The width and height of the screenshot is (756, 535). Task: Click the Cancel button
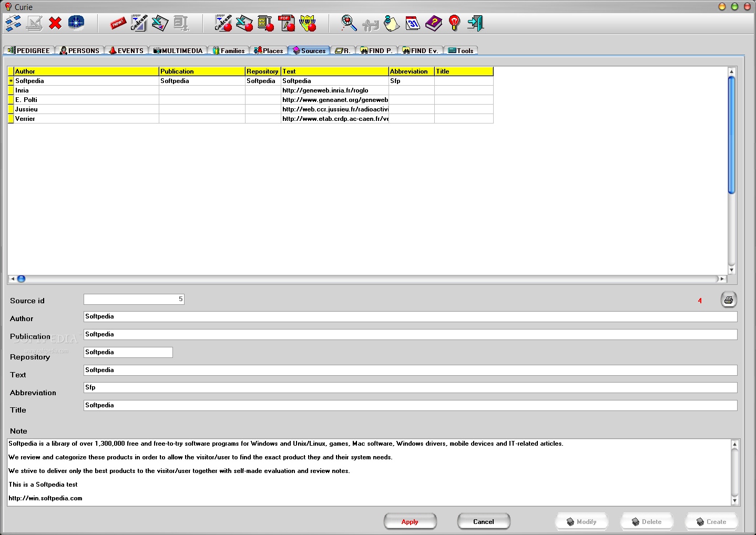tap(484, 521)
